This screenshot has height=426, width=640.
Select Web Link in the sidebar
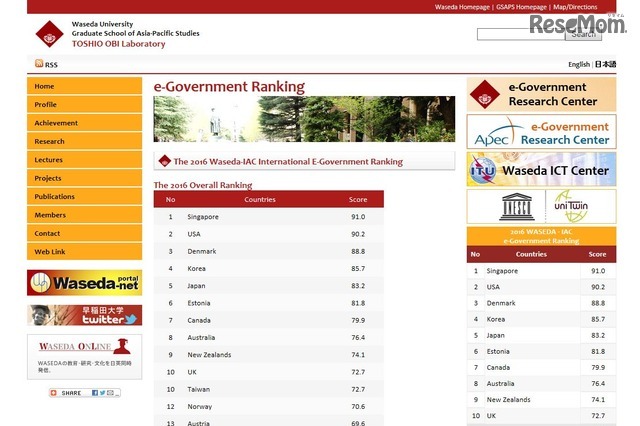tap(84, 251)
